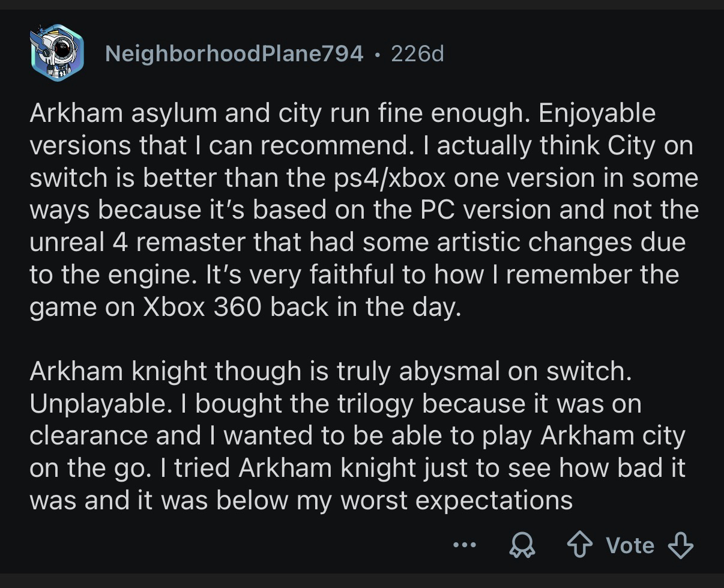Tap the NeighborhoodPlane794 robot avatar
Viewport: 724px width, 588px height.
click(56, 53)
